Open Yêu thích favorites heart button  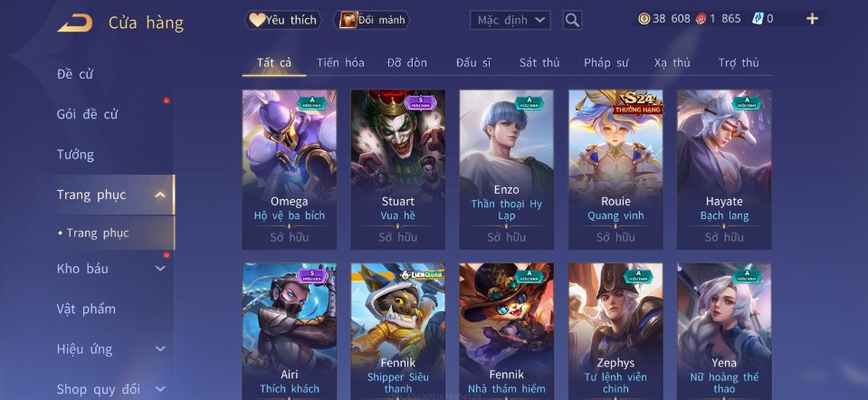(x=283, y=21)
